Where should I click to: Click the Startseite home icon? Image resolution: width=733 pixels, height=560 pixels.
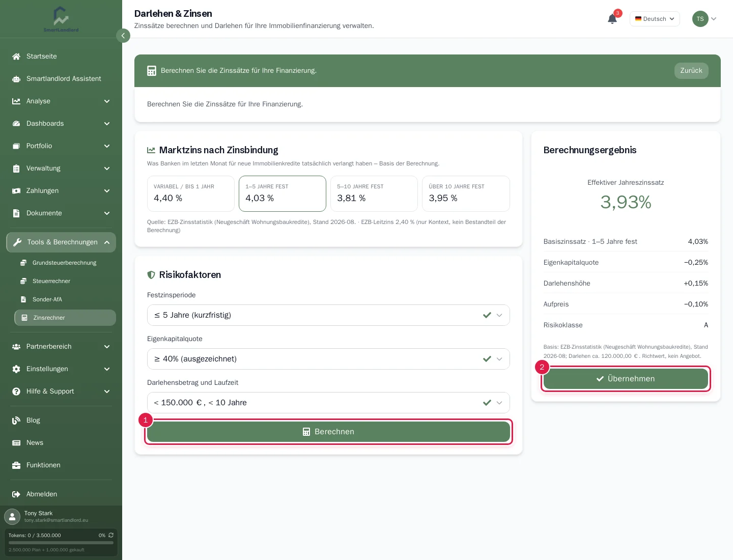coord(16,57)
